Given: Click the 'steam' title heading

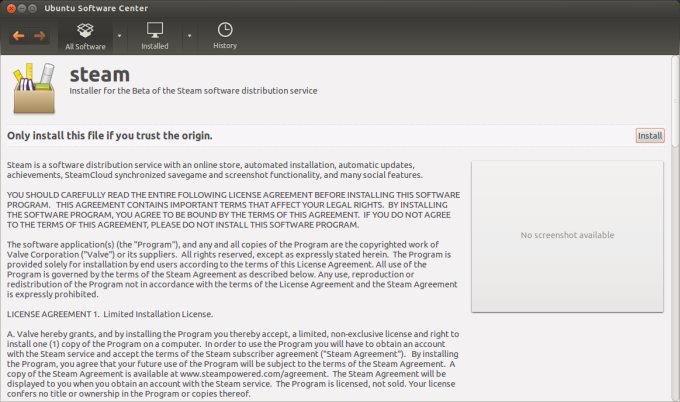Looking at the screenshot, I should pyautogui.click(x=100, y=75).
